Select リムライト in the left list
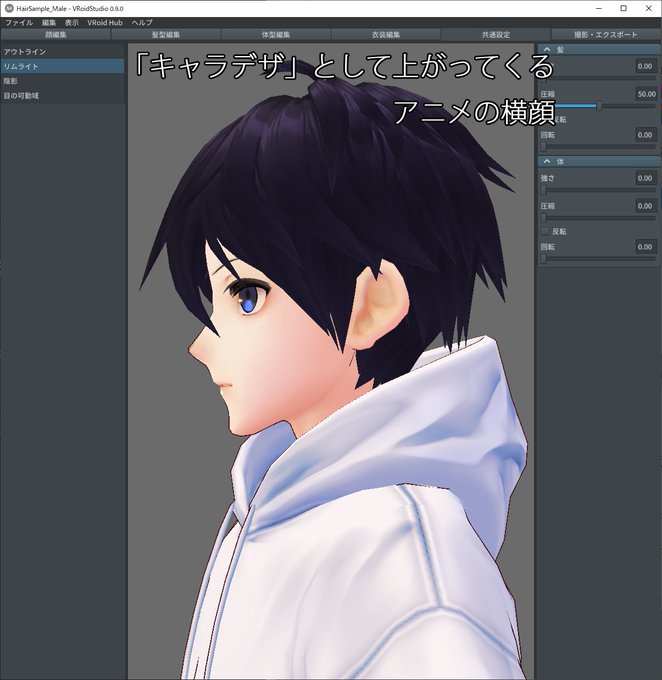 pos(62,66)
